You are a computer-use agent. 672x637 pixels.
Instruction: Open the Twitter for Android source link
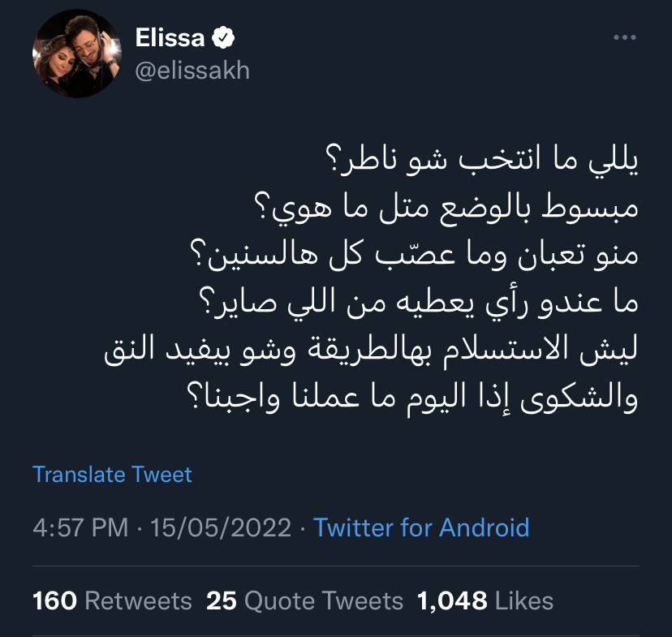pyautogui.click(x=421, y=527)
